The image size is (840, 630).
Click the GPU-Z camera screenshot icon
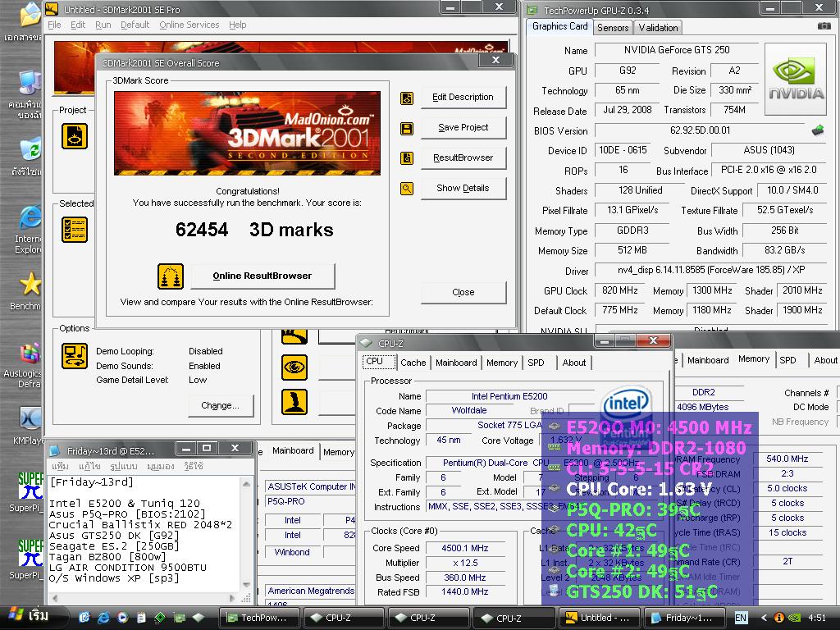(x=824, y=25)
